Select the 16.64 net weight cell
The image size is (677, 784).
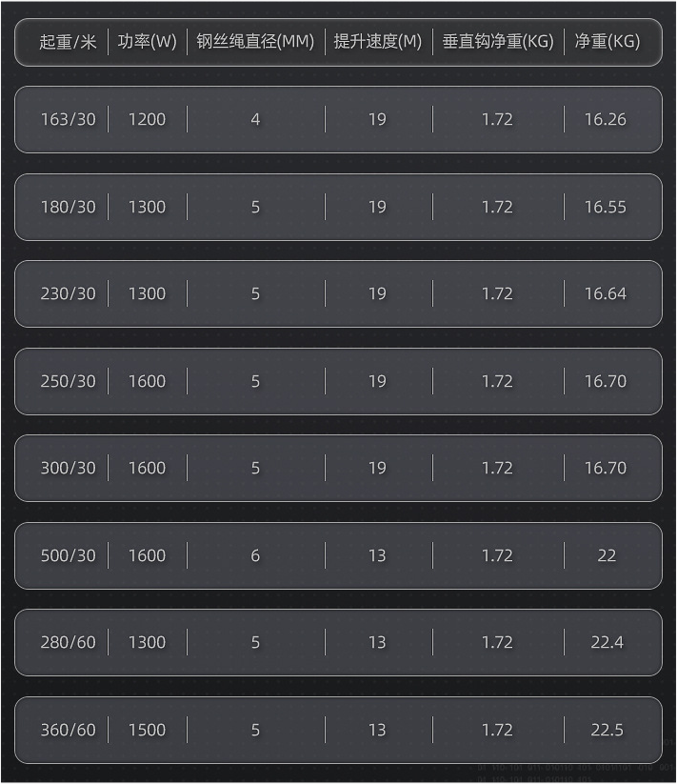(x=606, y=293)
